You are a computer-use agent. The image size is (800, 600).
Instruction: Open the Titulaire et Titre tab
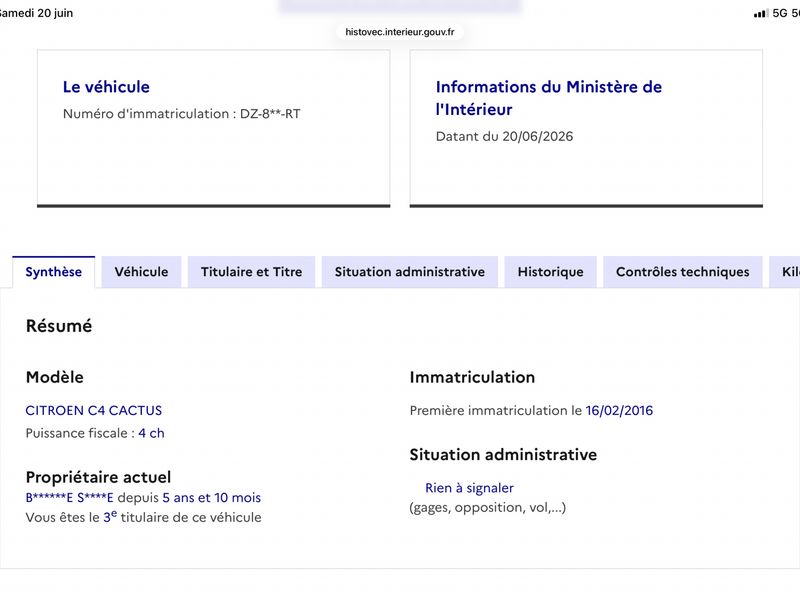point(252,272)
